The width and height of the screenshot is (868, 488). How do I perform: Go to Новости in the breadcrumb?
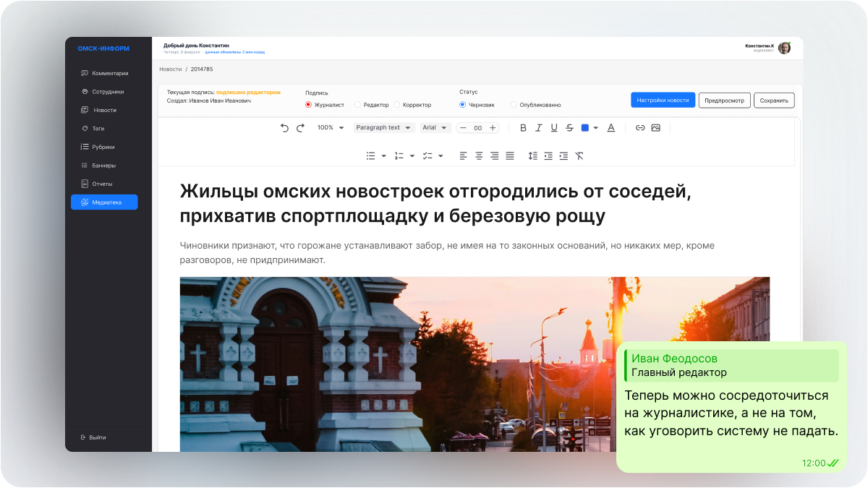pyautogui.click(x=170, y=69)
